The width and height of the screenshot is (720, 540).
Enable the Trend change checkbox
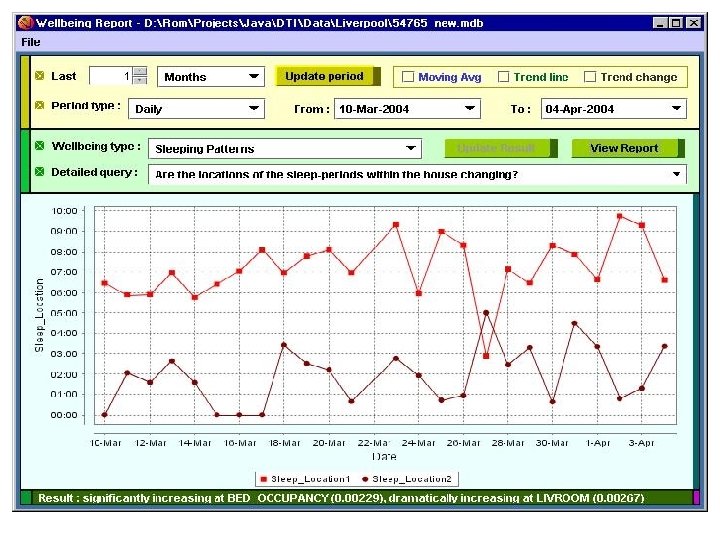tap(590, 77)
